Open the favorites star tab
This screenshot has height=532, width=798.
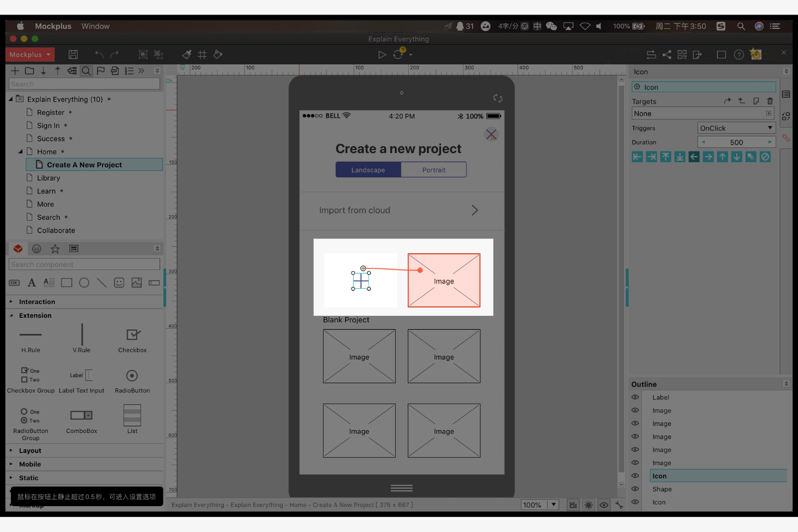55,248
